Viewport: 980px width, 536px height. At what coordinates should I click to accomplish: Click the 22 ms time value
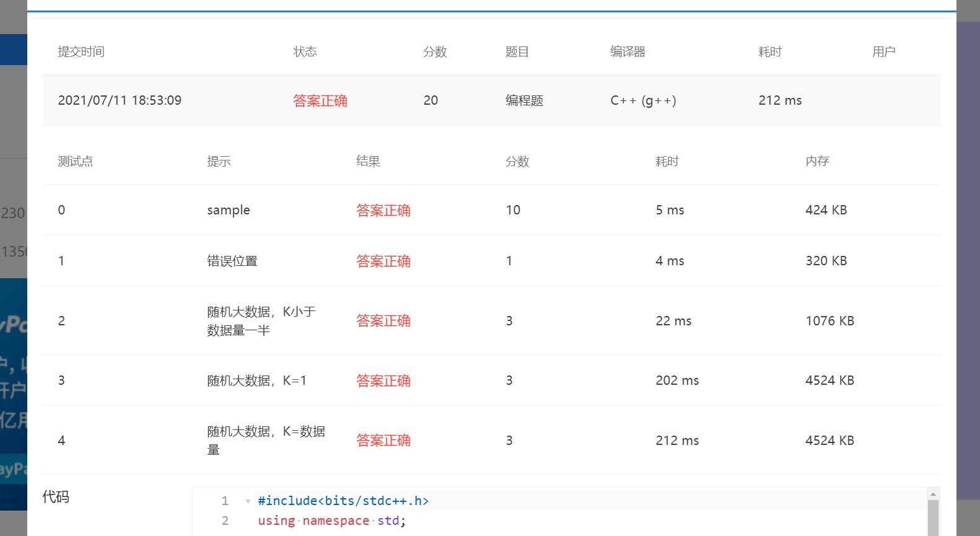pos(673,321)
